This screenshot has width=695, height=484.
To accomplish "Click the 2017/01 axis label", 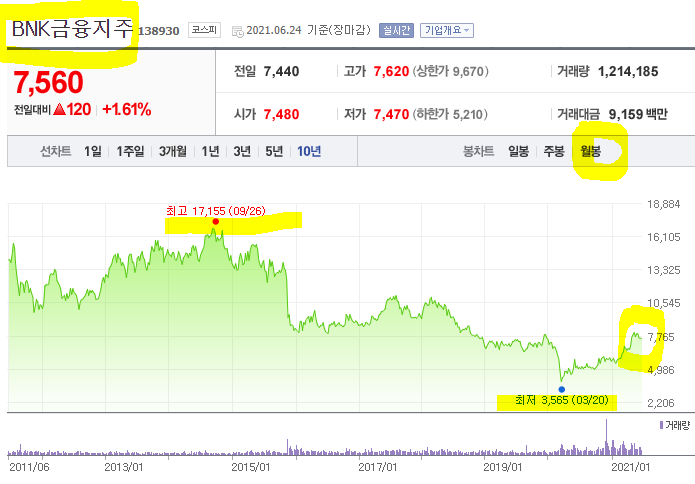I will pyautogui.click(x=377, y=467).
